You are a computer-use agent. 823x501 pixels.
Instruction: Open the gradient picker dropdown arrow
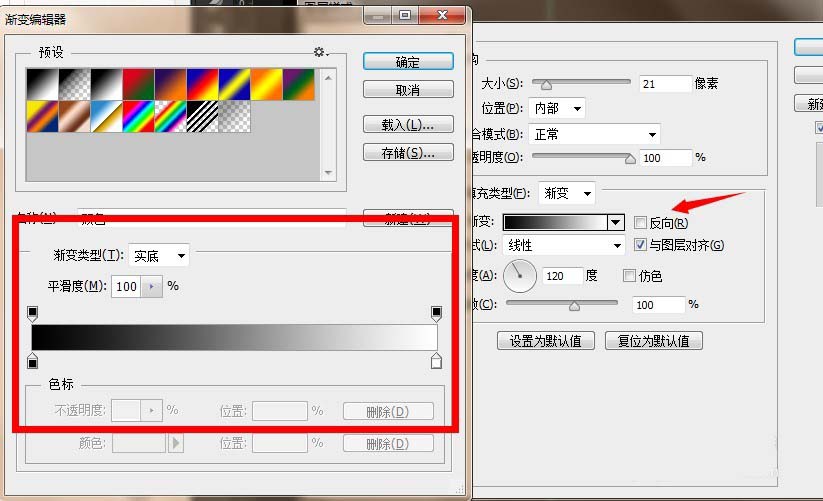pyautogui.click(x=616, y=222)
